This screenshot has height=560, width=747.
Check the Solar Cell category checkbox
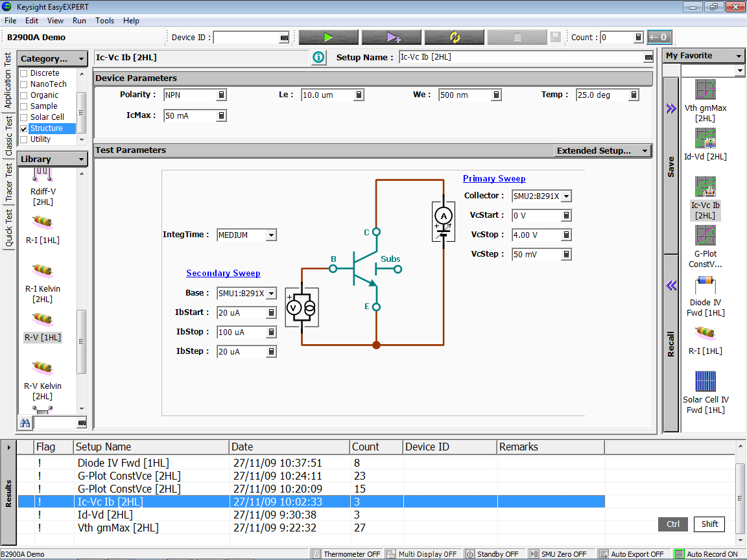pyautogui.click(x=24, y=117)
